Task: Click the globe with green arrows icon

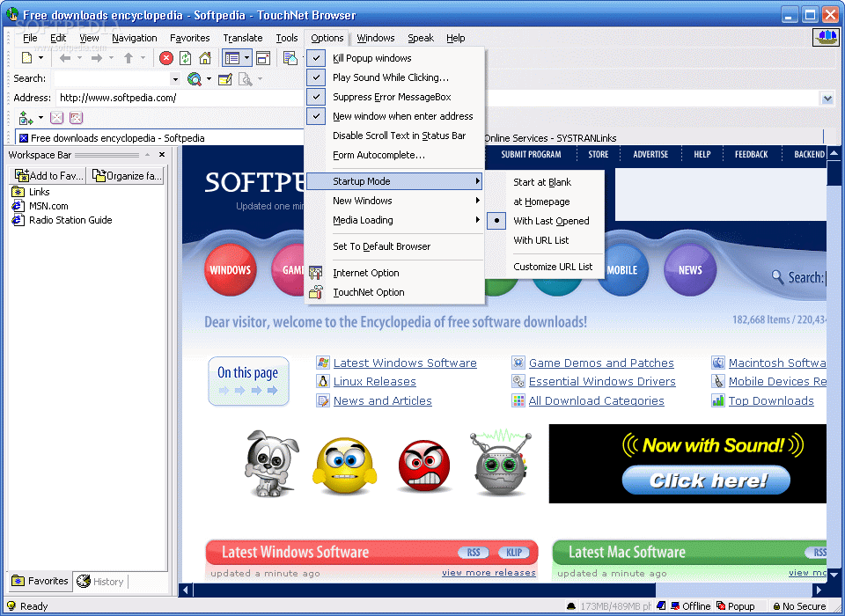Action: [x=26, y=118]
